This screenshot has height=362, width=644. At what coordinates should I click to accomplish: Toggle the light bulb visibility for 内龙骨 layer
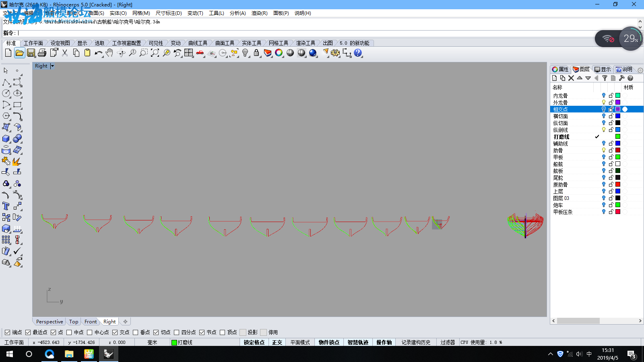(603, 96)
